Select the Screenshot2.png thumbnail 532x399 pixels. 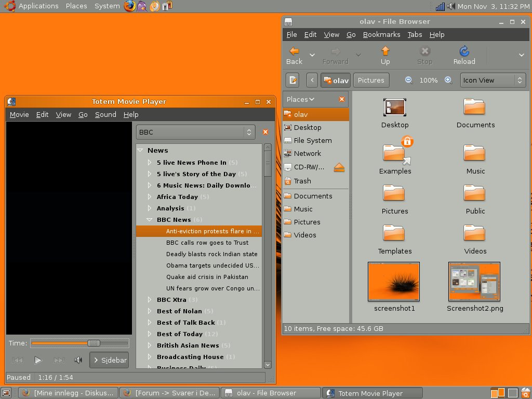click(x=474, y=282)
